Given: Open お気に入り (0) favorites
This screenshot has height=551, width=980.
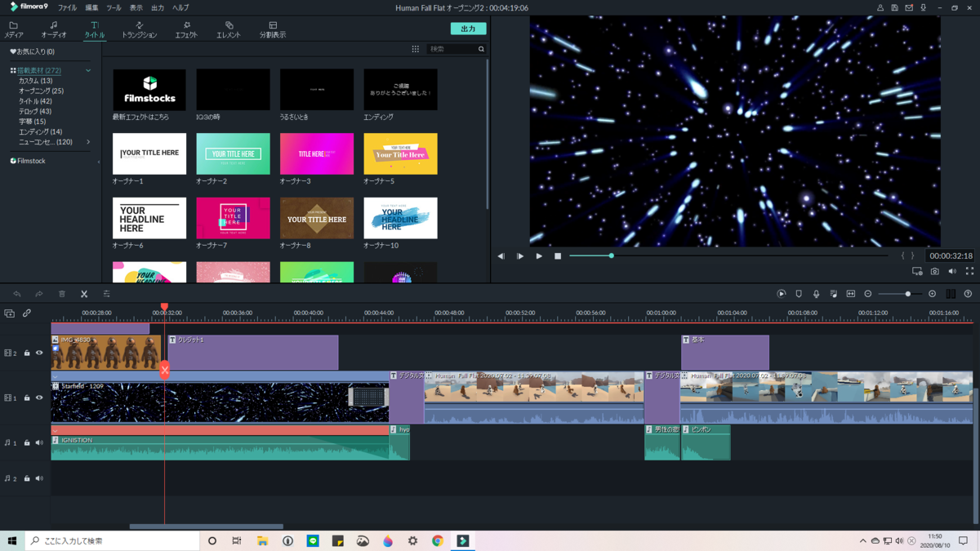Looking at the screenshot, I should click(33, 51).
